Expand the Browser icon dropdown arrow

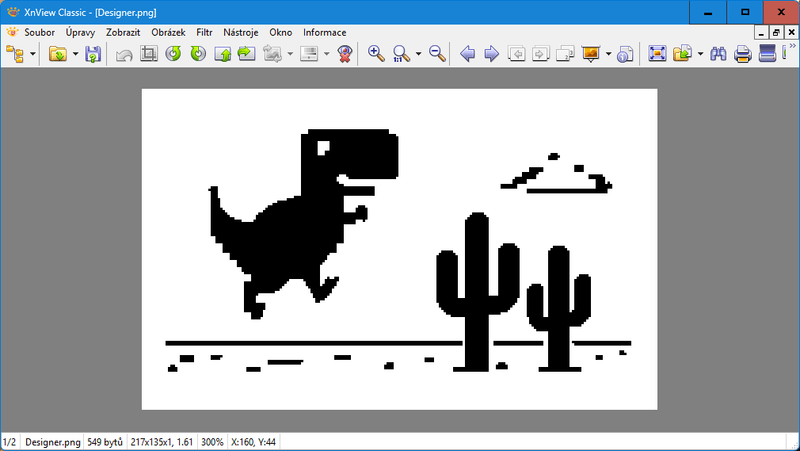click(33, 54)
